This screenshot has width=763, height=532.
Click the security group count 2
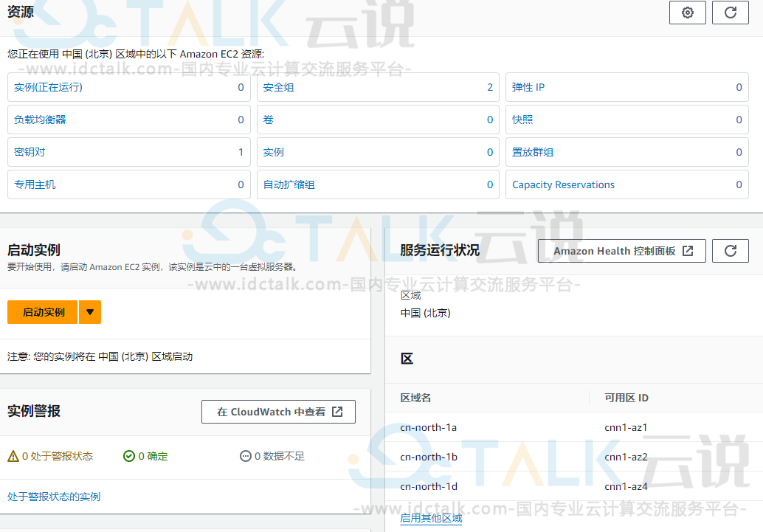(490, 87)
